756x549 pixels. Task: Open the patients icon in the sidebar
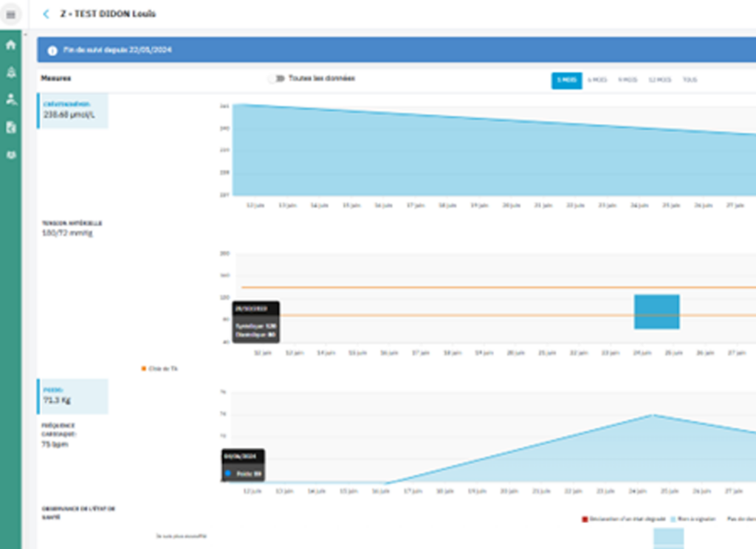10,99
